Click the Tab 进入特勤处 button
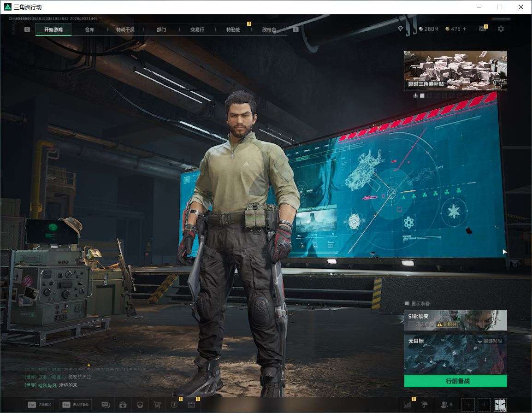Viewport: 532px width, 413px height. pos(76,405)
